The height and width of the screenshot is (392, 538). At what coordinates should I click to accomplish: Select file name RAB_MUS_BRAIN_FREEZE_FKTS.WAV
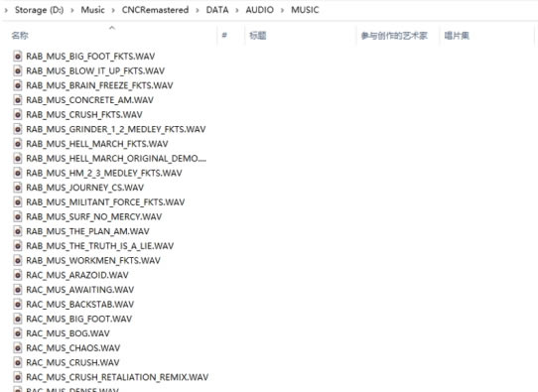99,85
